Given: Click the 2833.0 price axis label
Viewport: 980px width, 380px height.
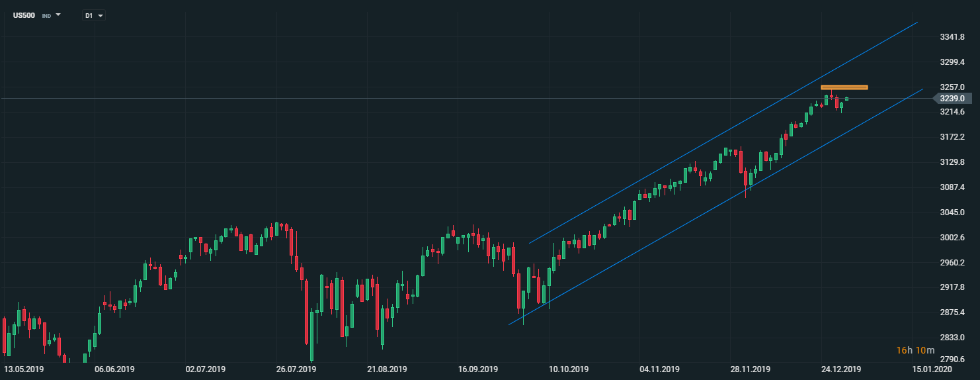Looking at the screenshot, I should coord(952,338).
